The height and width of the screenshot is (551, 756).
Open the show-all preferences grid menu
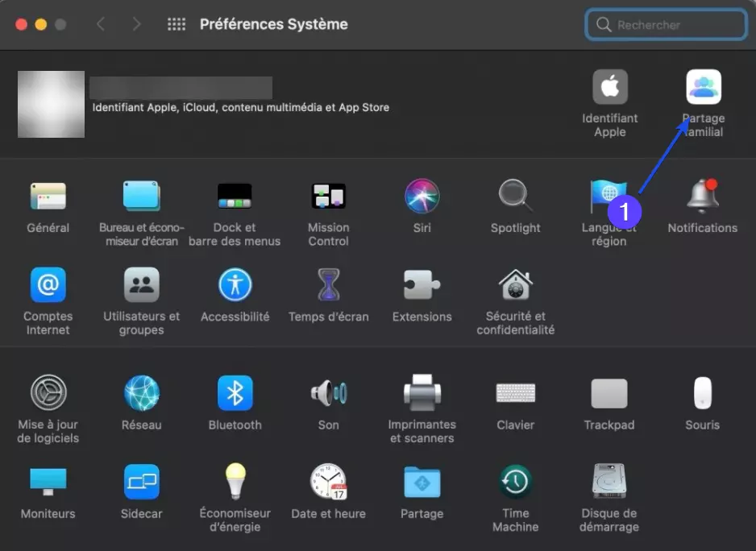coord(176,24)
